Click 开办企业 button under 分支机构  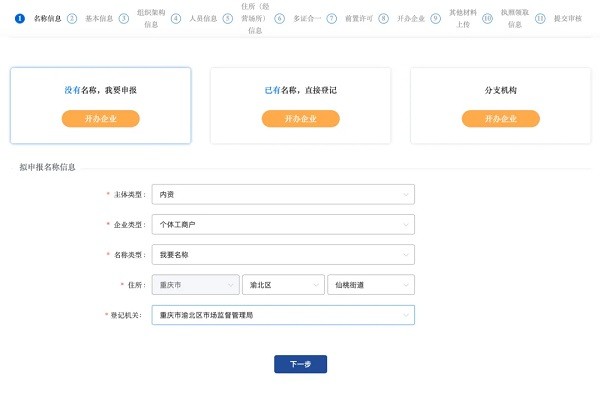500,118
